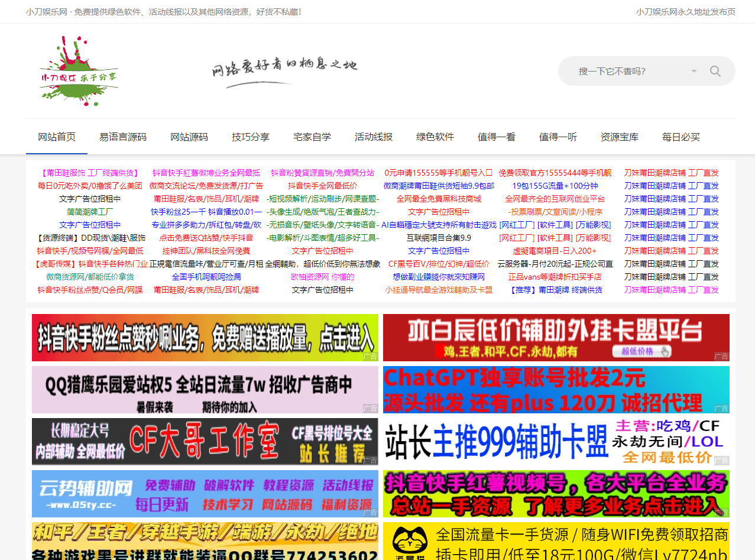This screenshot has height=560, width=755.
Task: Switch to the 资源宝库 tab
Action: [619, 137]
